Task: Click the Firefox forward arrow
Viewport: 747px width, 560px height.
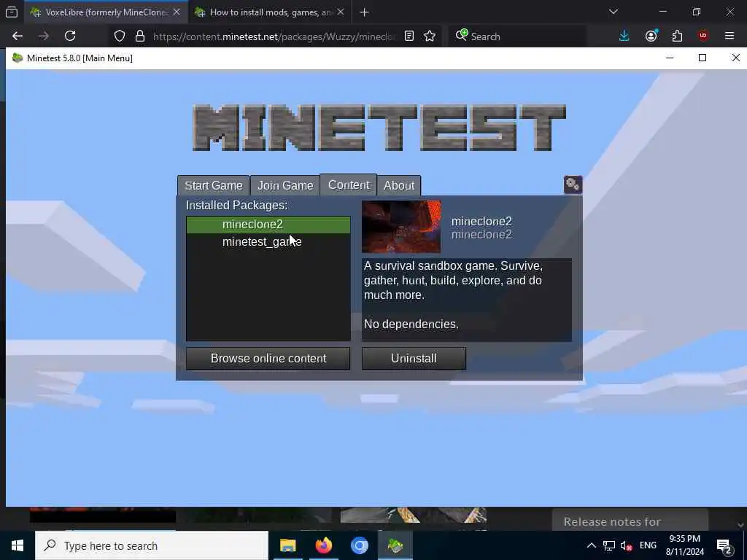Action: pos(44,36)
